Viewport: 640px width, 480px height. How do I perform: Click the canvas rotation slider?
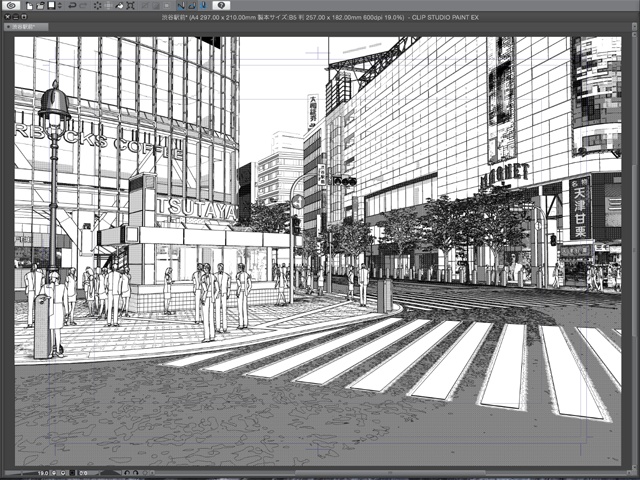109,473
